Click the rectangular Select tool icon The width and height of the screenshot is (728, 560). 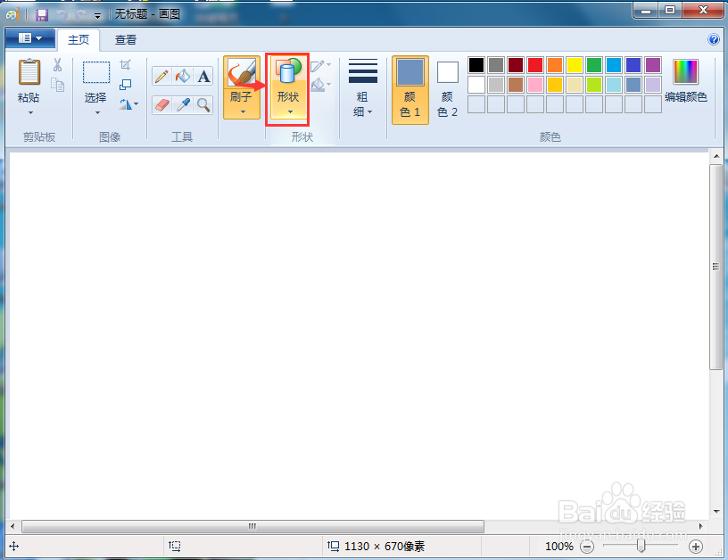point(96,72)
